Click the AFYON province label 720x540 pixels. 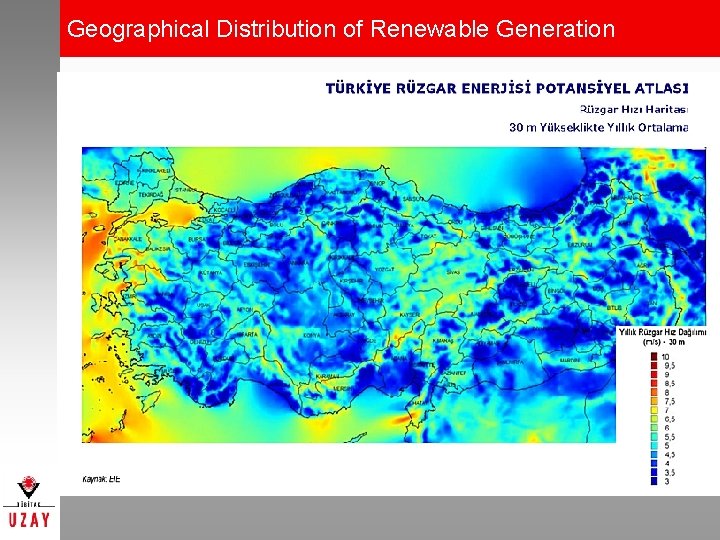245,309
